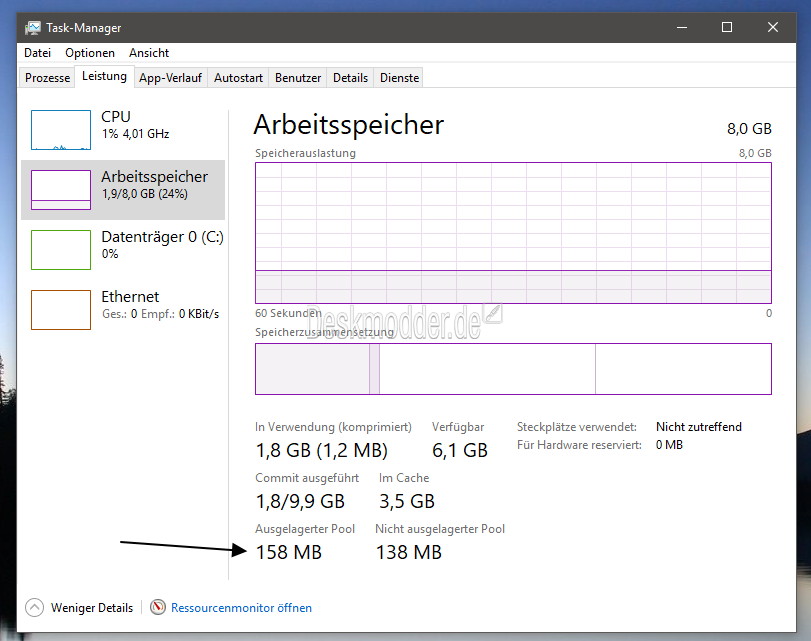Click the Weniger Details label
The image size is (811, 641).
92,608
